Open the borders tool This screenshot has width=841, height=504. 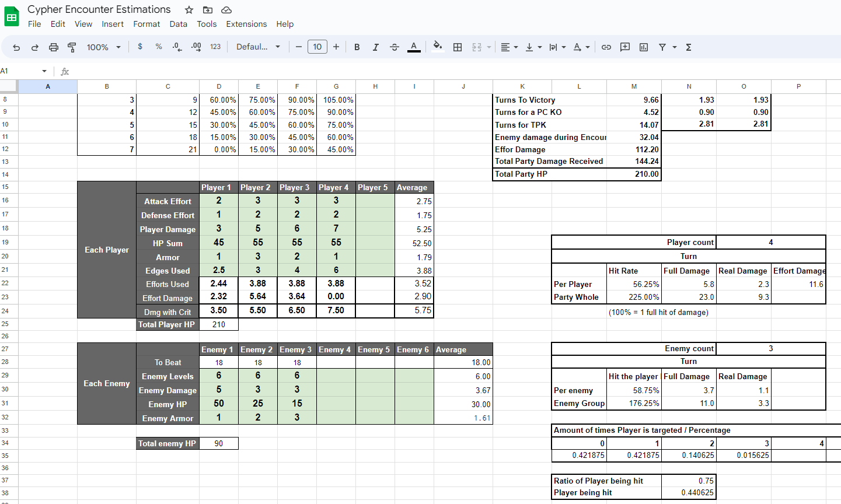[x=458, y=47]
